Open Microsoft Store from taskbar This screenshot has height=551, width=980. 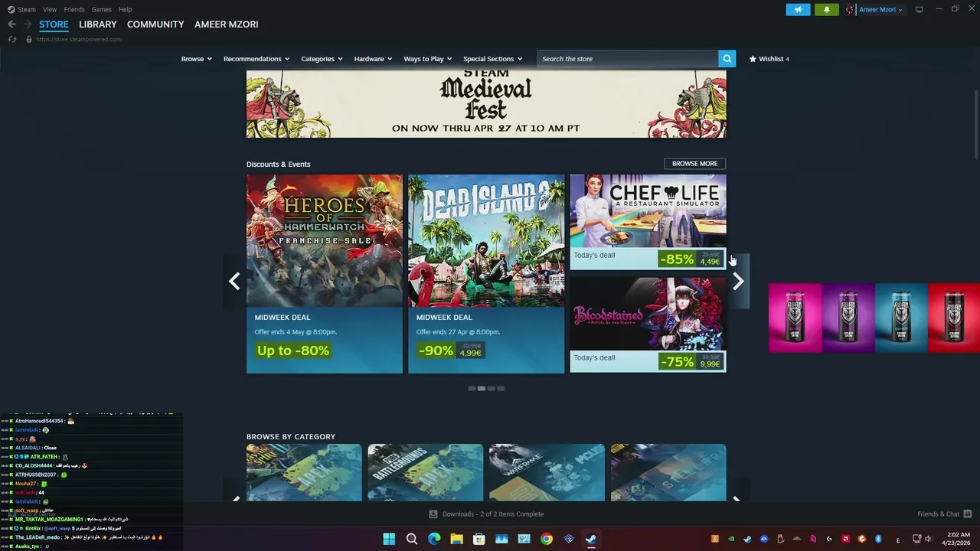coord(479,539)
